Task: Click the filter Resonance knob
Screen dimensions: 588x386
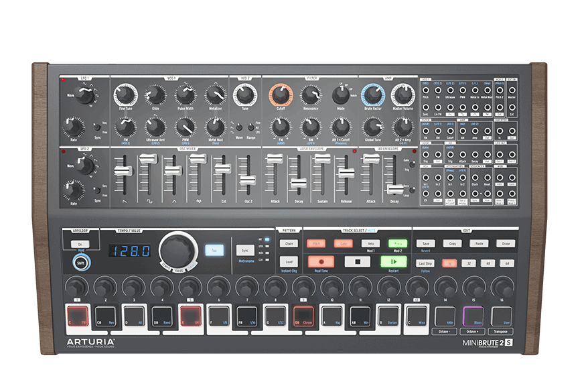Action: click(311, 95)
